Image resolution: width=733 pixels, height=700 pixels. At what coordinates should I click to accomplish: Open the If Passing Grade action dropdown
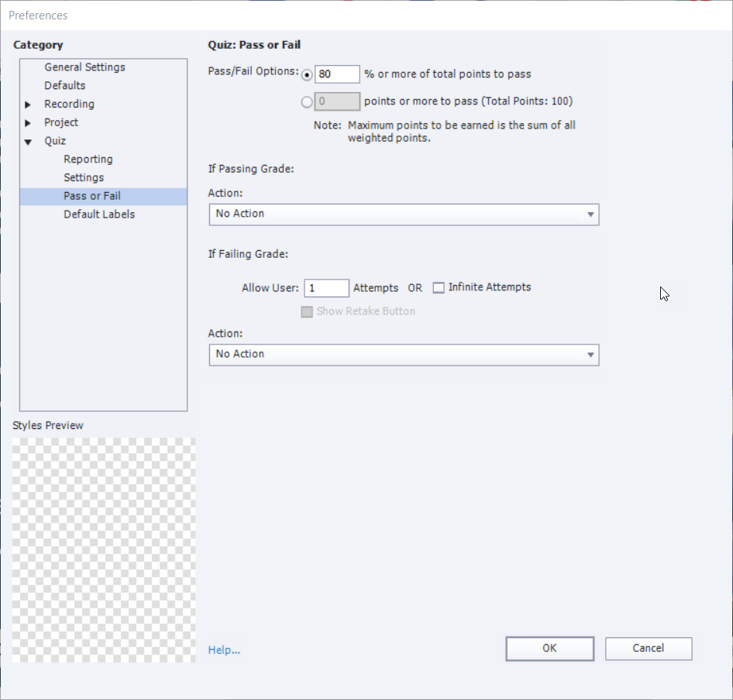tap(404, 214)
